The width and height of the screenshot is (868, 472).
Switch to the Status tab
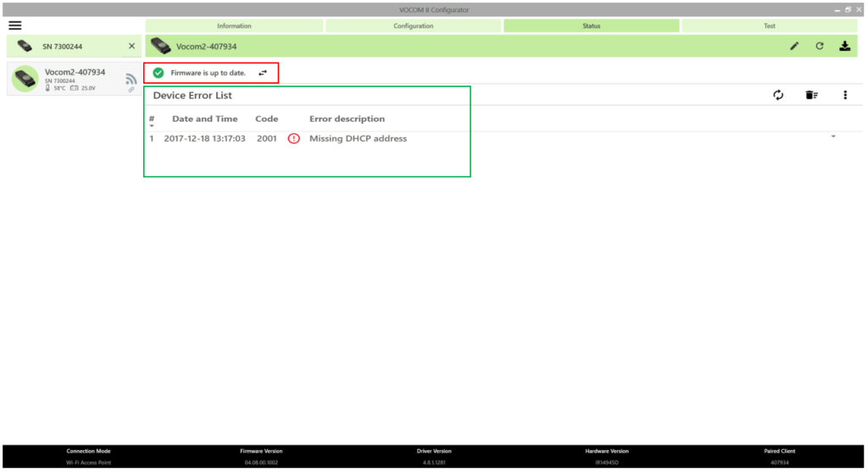591,26
